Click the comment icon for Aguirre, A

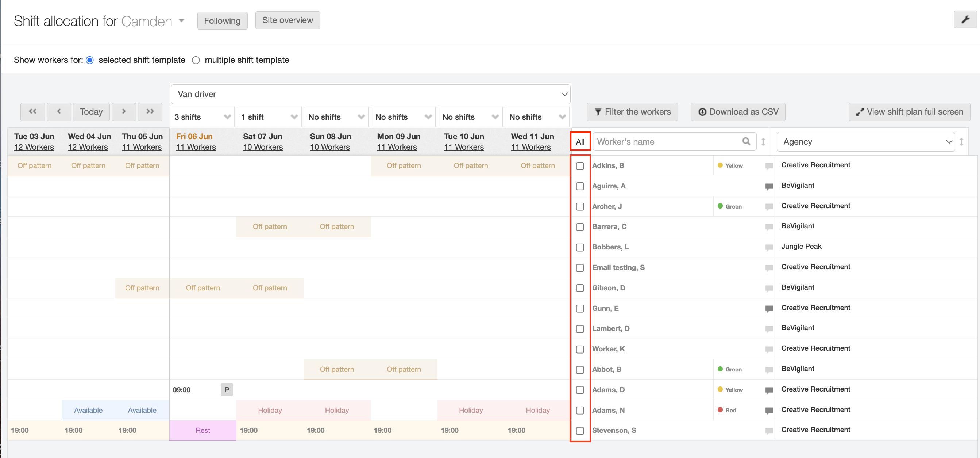tap(768, 186)
